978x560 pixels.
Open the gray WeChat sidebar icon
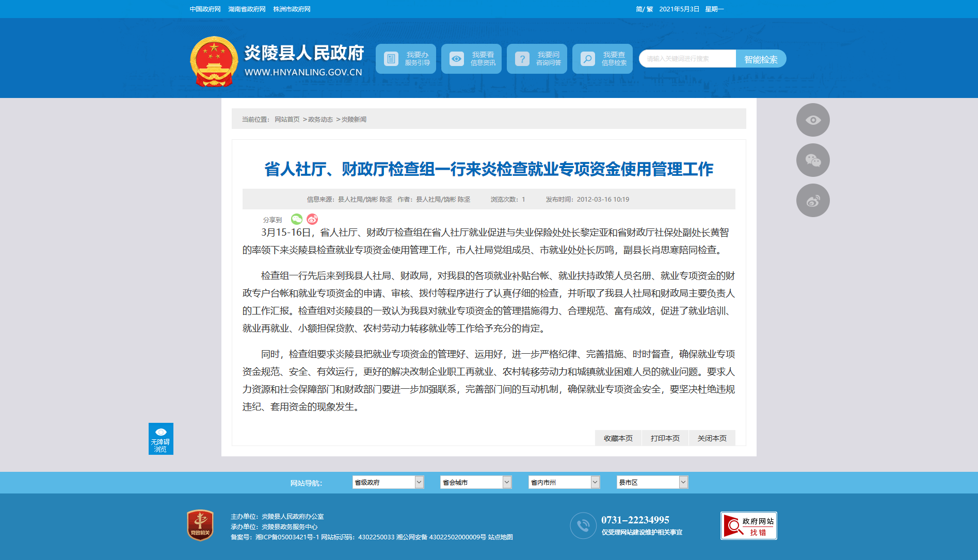pos(813,160)
